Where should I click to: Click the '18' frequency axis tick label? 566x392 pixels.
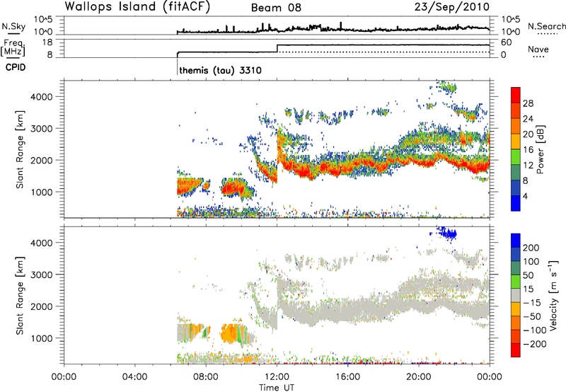(47, 42)
